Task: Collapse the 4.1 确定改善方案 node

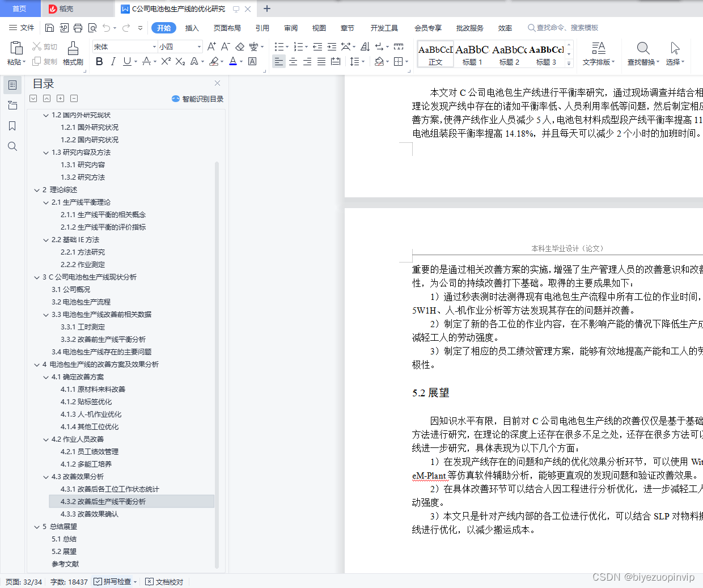Action: pos(46,377)
